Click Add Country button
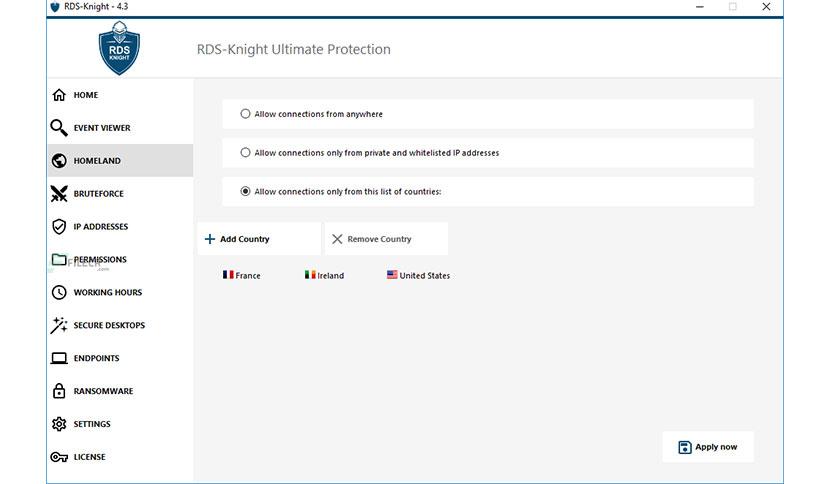The image size is (836, 484). click(259, 239)
